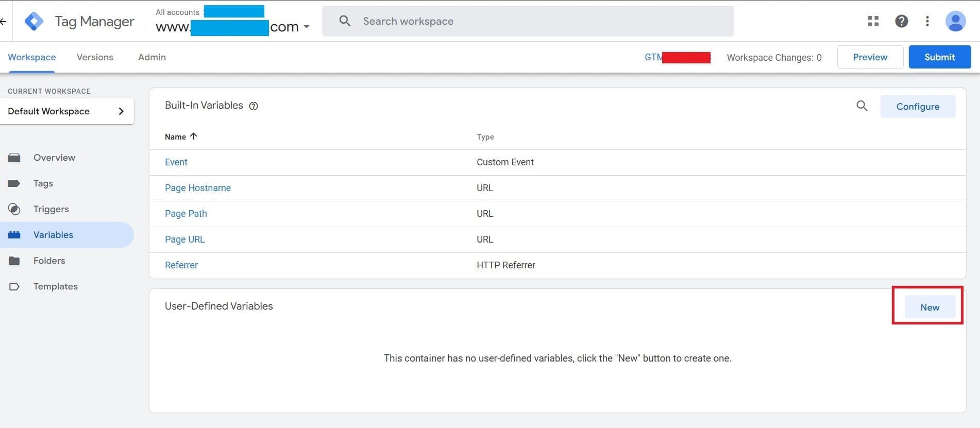Click the back arrow icon
The height and width of the screenshot is (428, 980).
pyautogui.click(x=3, y=21)
